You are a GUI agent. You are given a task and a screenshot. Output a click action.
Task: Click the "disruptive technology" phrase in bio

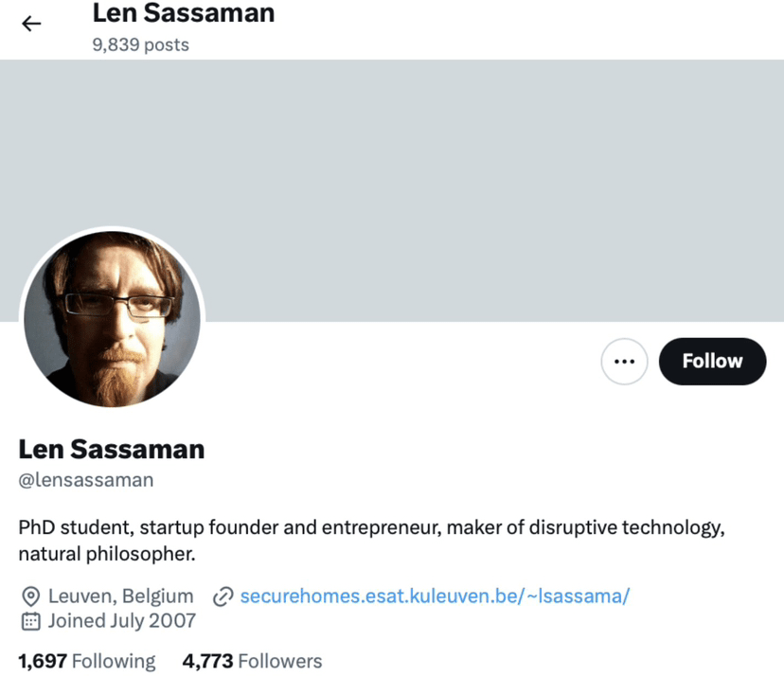632,527
